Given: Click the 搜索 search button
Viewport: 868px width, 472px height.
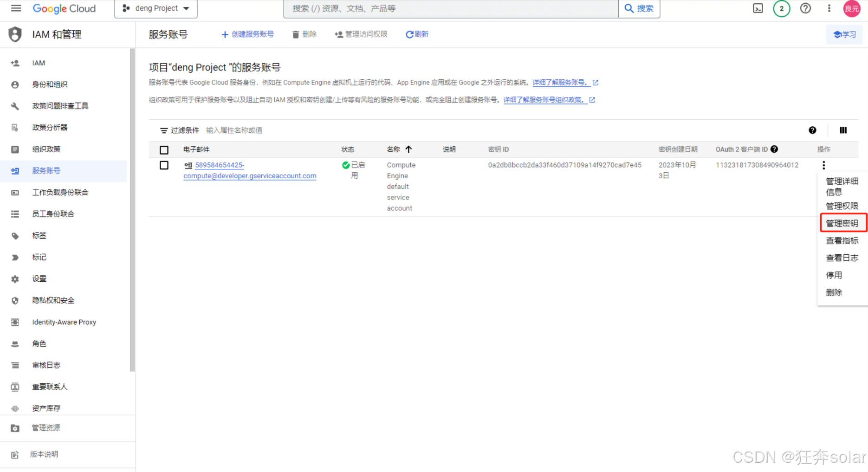Looking at the screenshot, I should click(639, 8).
